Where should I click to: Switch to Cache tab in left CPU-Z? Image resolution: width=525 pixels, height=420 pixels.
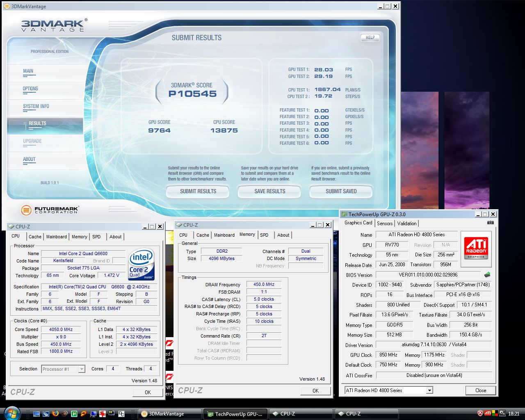(35, 237)
